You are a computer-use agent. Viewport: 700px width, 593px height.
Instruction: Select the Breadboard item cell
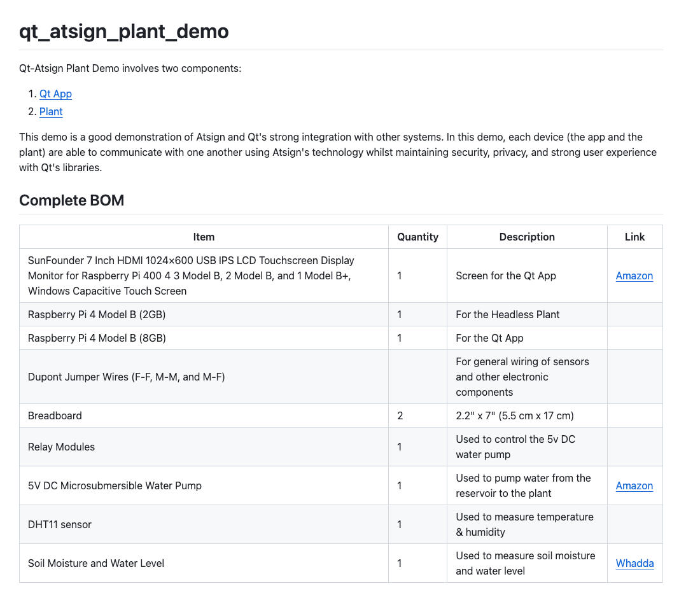(204, 416)
